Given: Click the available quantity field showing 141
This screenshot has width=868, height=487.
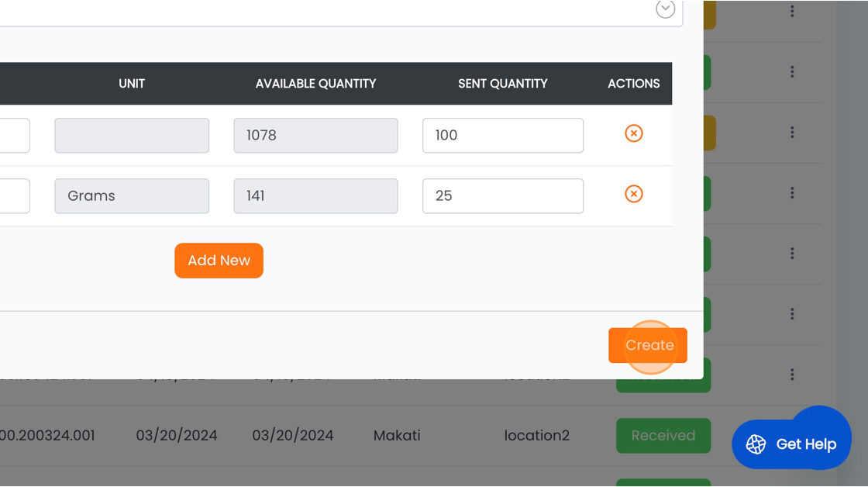Looking at the screenshot, I should click(315, 196).
